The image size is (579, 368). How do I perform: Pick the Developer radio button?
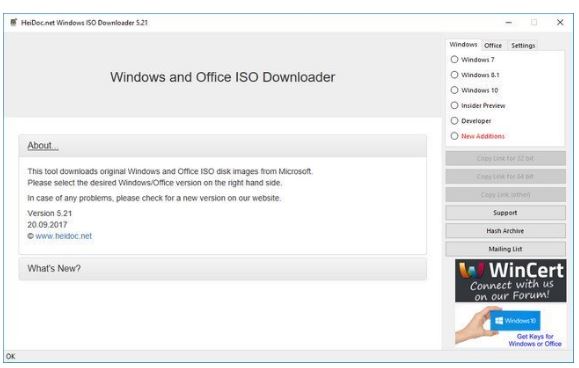[454, 121]
